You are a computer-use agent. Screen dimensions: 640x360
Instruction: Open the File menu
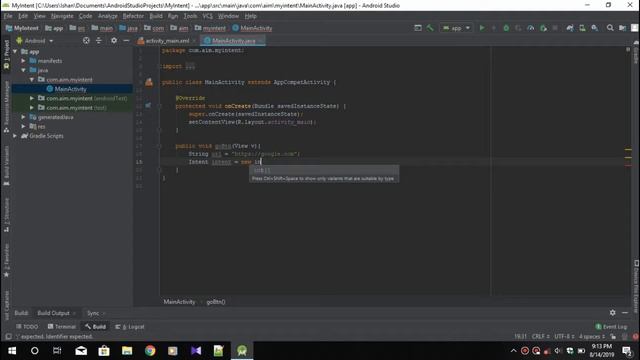tap(8, 16)
